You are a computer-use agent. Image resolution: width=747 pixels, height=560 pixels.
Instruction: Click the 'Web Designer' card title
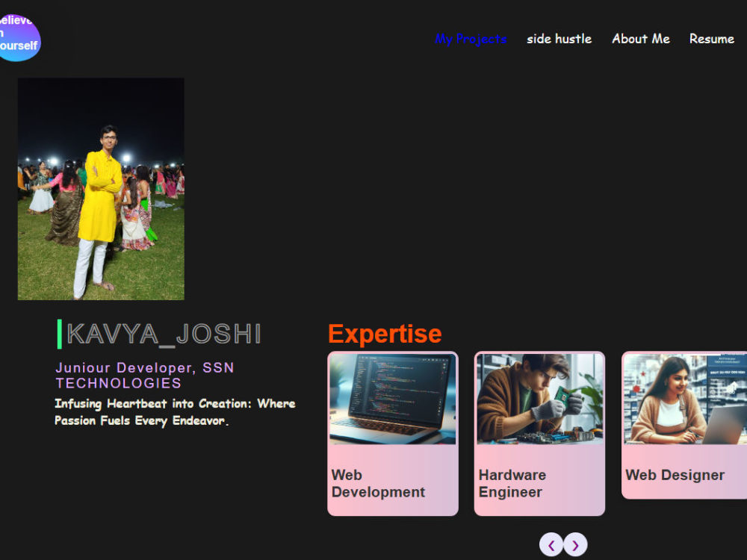[675, 475]
